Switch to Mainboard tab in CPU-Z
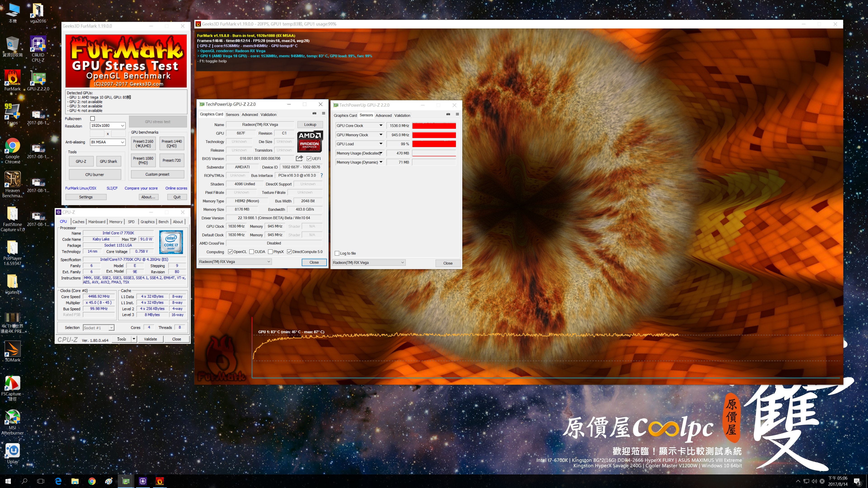 point(97,222)
